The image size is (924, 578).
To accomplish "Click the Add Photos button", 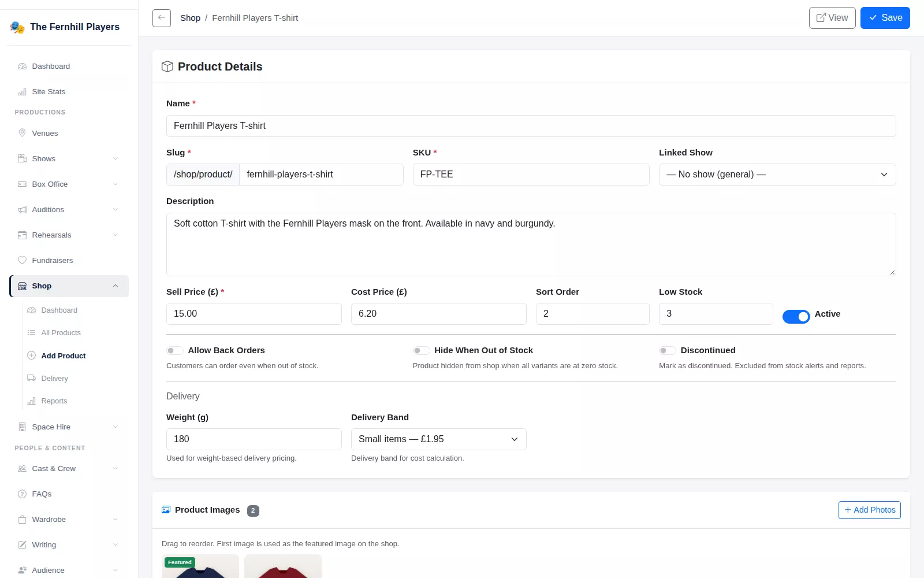I will [x=870, y=510].
